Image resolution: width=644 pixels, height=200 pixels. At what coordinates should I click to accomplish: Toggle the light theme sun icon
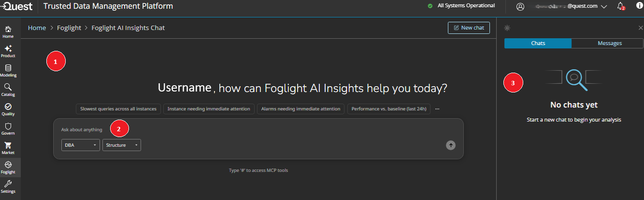coord(507,28)
